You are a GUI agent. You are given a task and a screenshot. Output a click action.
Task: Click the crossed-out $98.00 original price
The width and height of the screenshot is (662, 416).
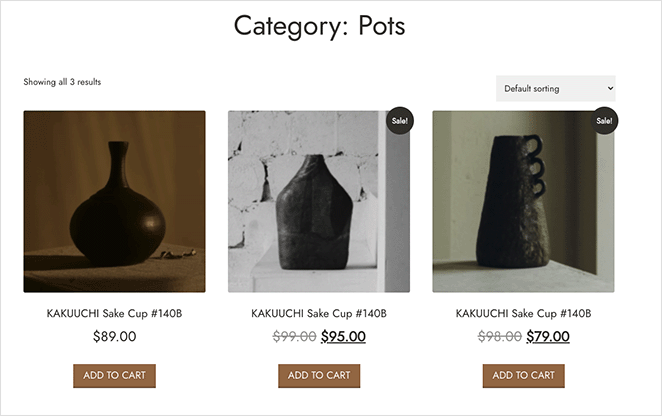click(499, 337)
